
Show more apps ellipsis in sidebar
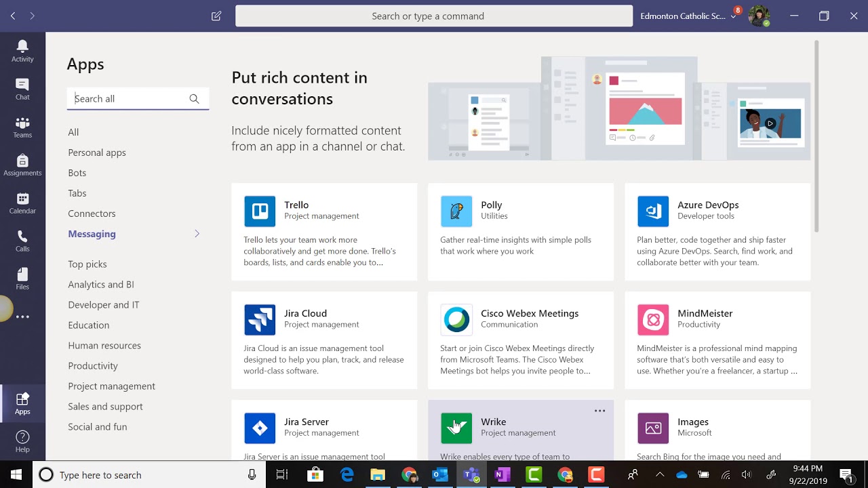click(22, 317)
